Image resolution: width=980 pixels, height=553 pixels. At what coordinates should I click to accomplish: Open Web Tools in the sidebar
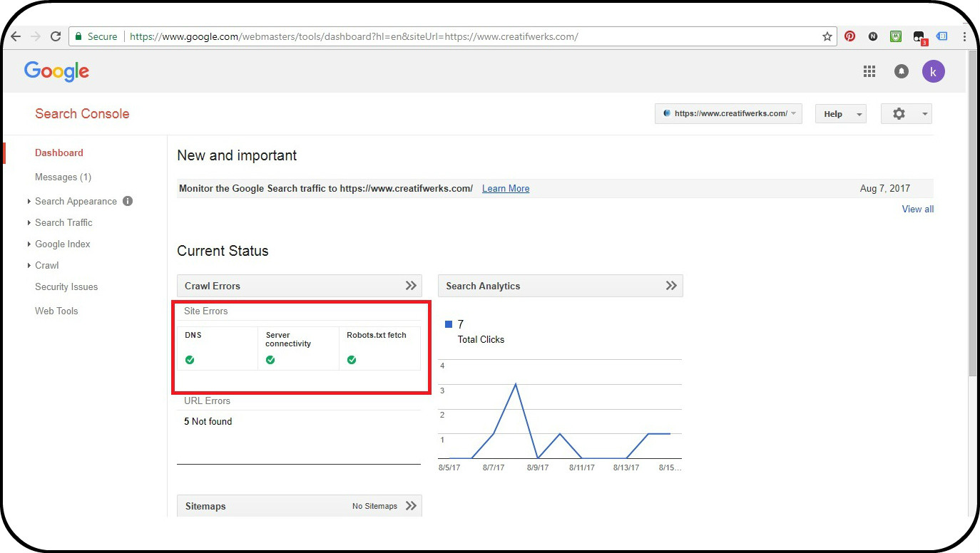[x=56, y=311]
